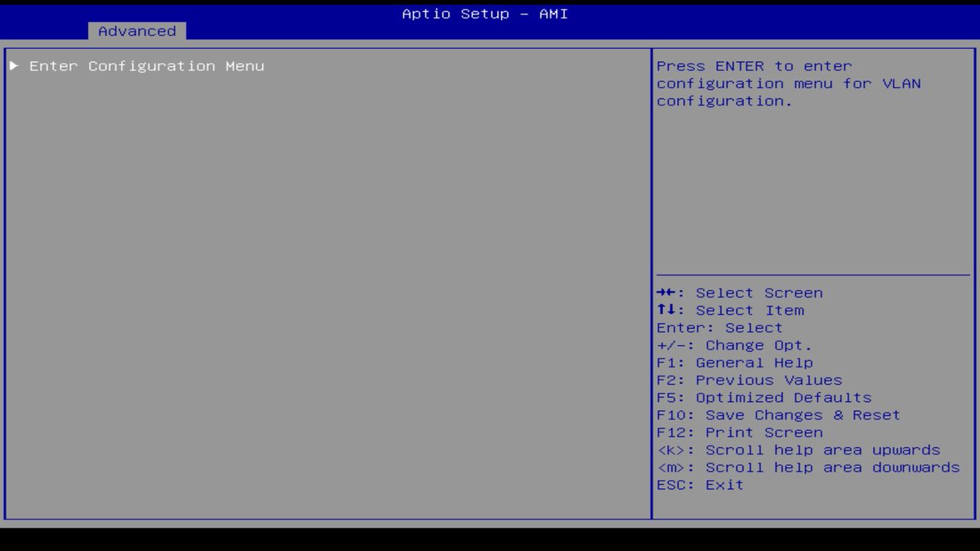This screenshot has height=551, width=980.
Task: Open the Enter Configuration Menu entry
Action: pos(146,66)
